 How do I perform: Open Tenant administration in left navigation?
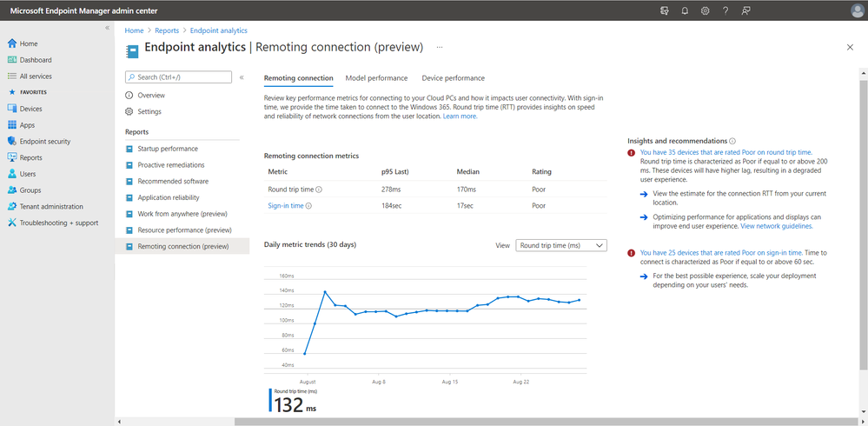click(51, 207)
